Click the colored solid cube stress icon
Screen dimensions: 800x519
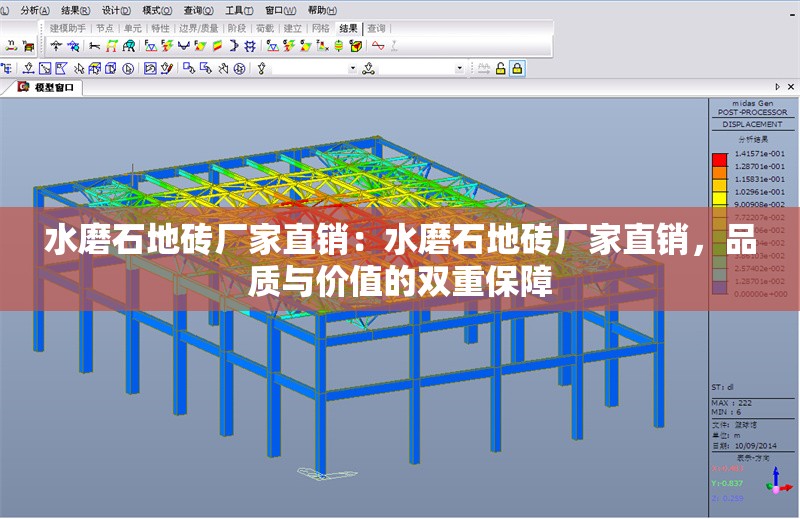(356, 46)
